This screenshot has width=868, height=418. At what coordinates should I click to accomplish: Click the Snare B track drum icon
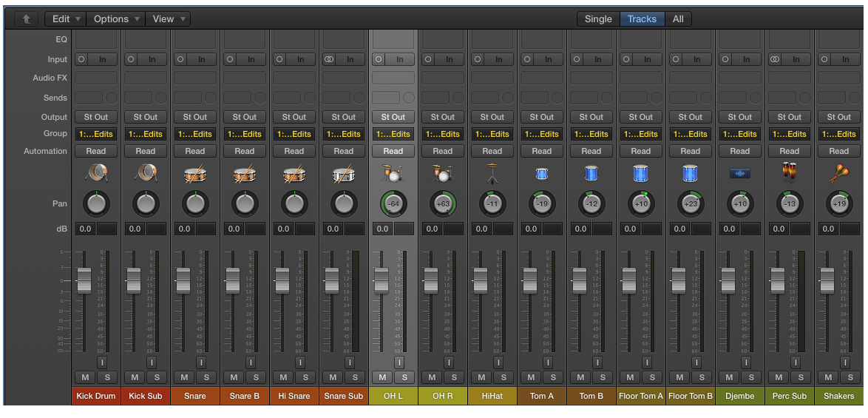click(x=245, y=174)
